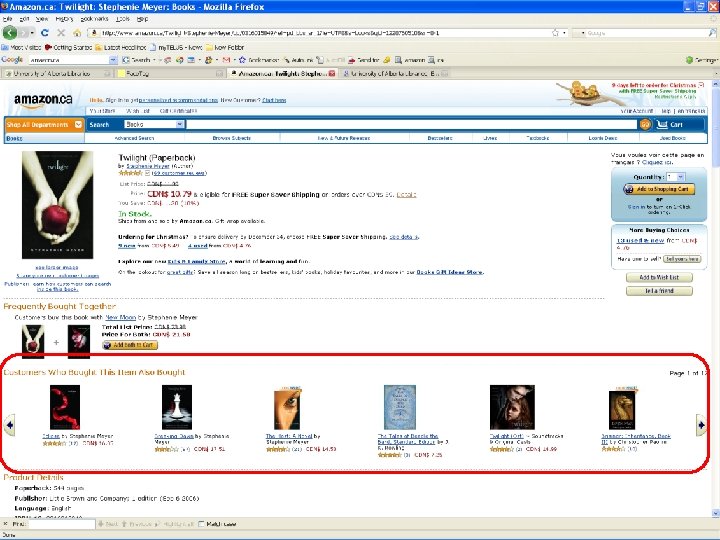The height and width of the screenshot is (540, 720).
Task: Open the Getting Started bookmark
Action: click(68, 47)
